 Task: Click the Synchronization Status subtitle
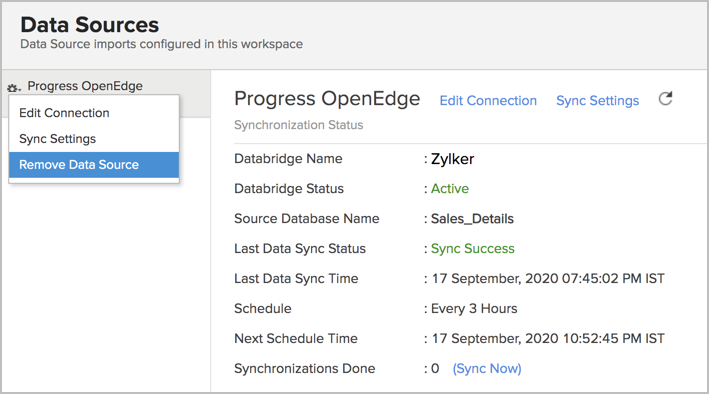pos(298,125)
